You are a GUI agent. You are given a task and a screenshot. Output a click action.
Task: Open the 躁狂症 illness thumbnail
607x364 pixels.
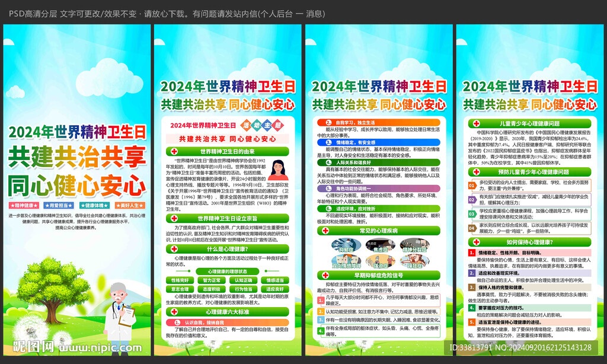tap(414, 261)
